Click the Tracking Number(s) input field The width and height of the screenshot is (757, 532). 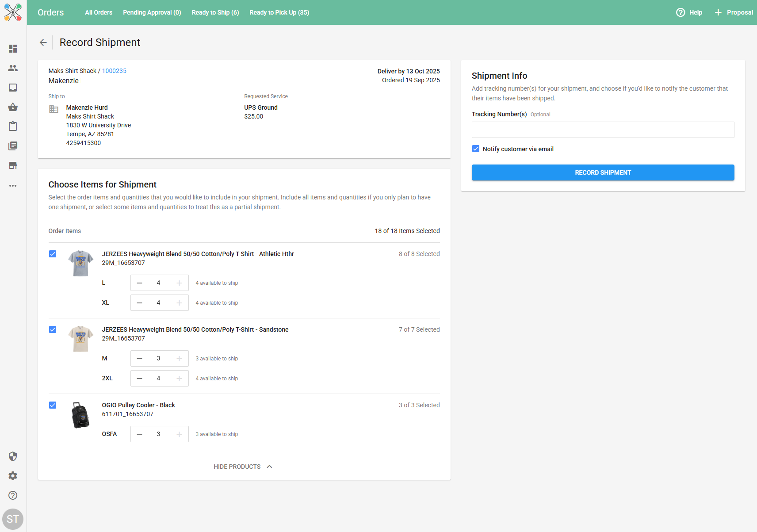click(603, 130)
